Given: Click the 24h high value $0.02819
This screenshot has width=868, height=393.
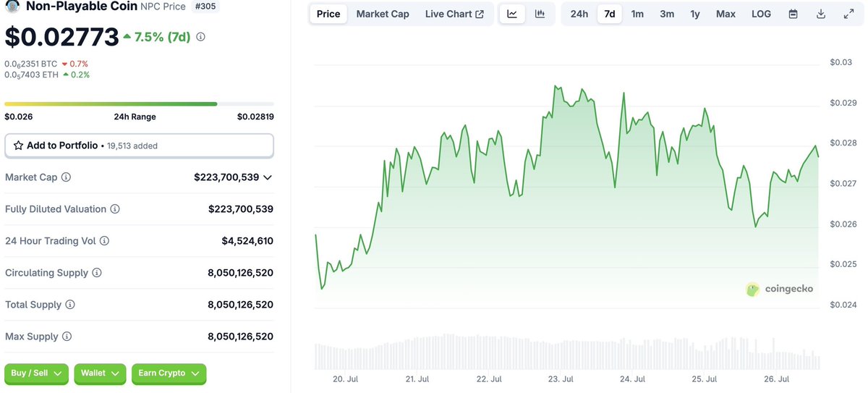Looking at the screenshot, I should [x=255, y=117].
